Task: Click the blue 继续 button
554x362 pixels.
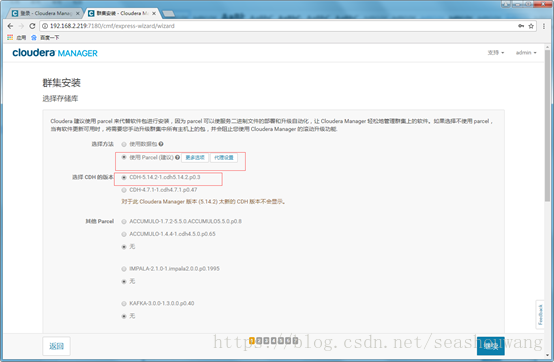Action: click(490, 346)
